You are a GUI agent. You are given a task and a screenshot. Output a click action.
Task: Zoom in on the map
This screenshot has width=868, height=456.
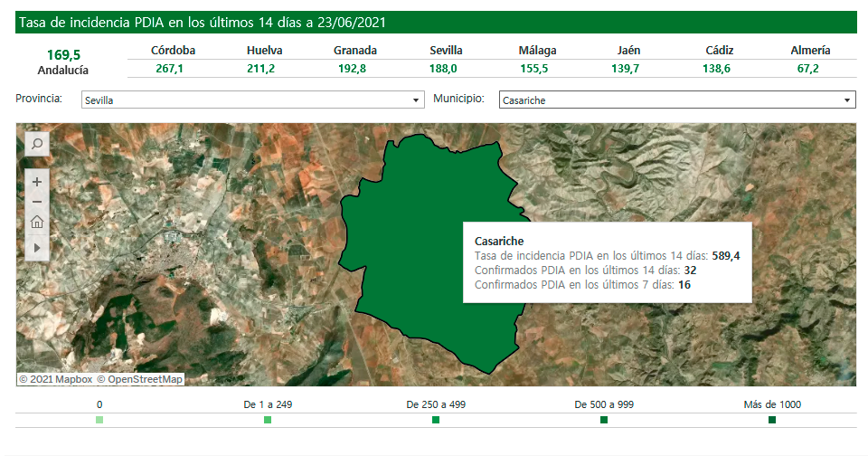pyautogui.click(x=37, y=182)
